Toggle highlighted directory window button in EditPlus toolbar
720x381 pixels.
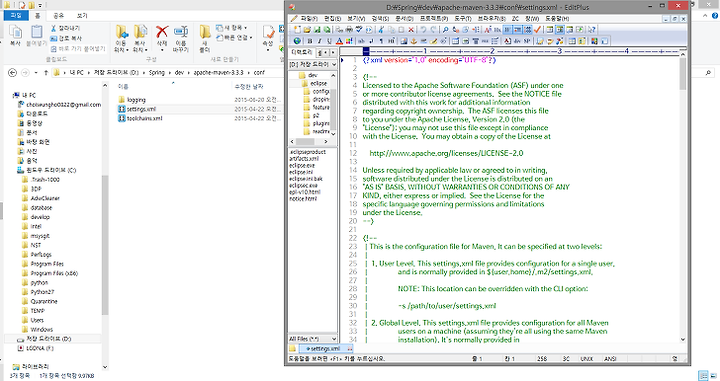(560, 29)
